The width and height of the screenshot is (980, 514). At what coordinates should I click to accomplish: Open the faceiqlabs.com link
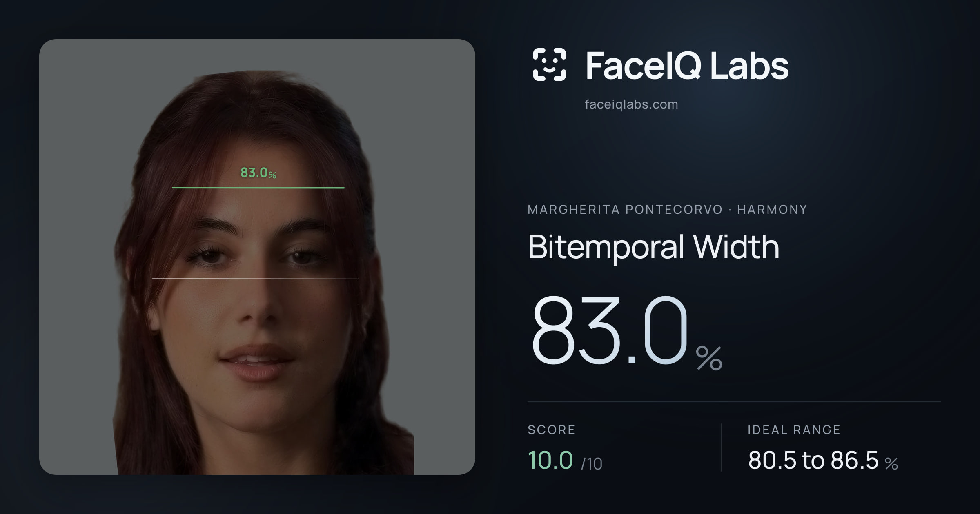pos(631,104)
